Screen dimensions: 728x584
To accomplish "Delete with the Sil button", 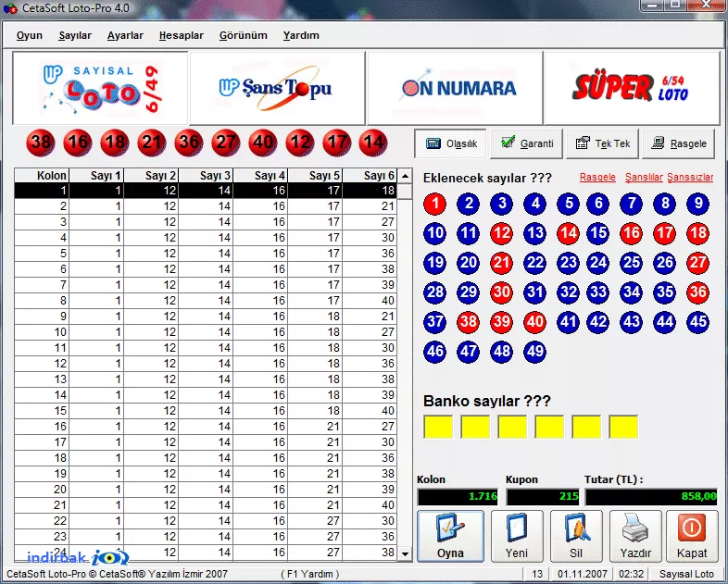I will pos(576,536).
